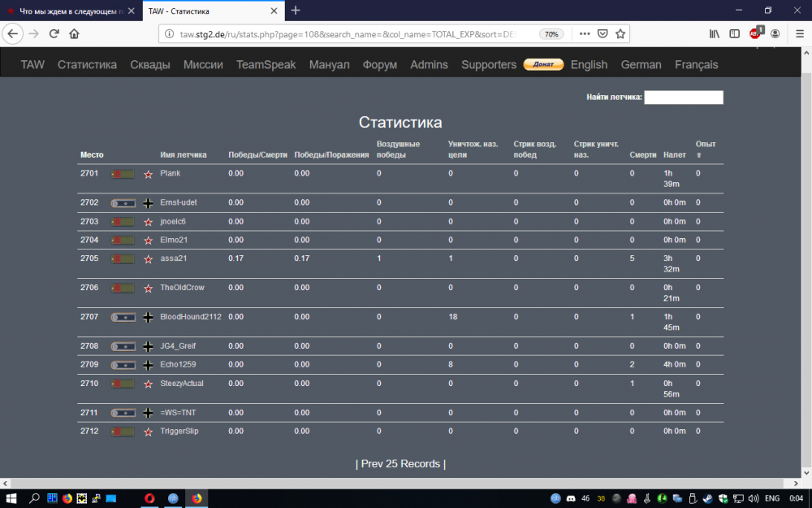Focus the Найти летчика search field
The height and width of the screenshot is (508, 812).
click(x=684, y=97)
